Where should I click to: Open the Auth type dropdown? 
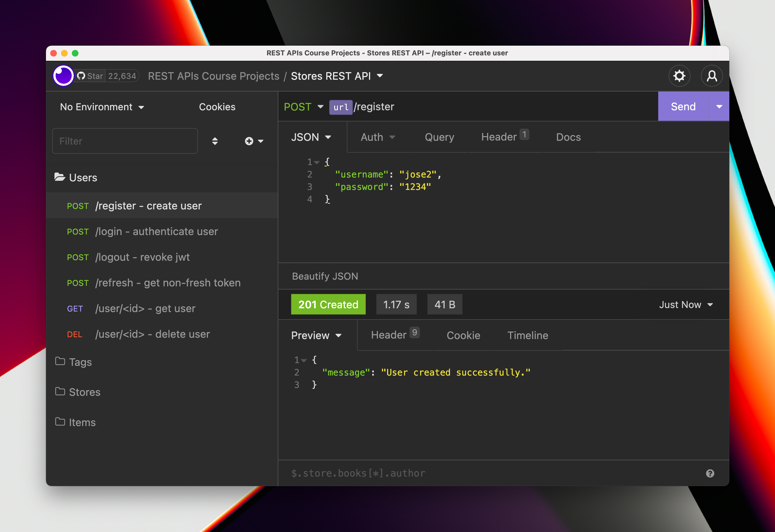(x=378, y=137)
